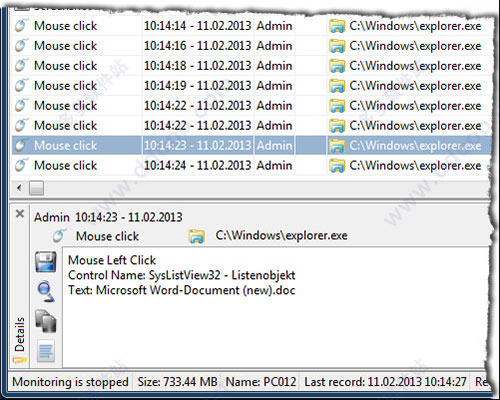Viewport: 500px width, 400px height.
Task: Click the horizontal scrollbar thumb
Action: tap(36, 188)
